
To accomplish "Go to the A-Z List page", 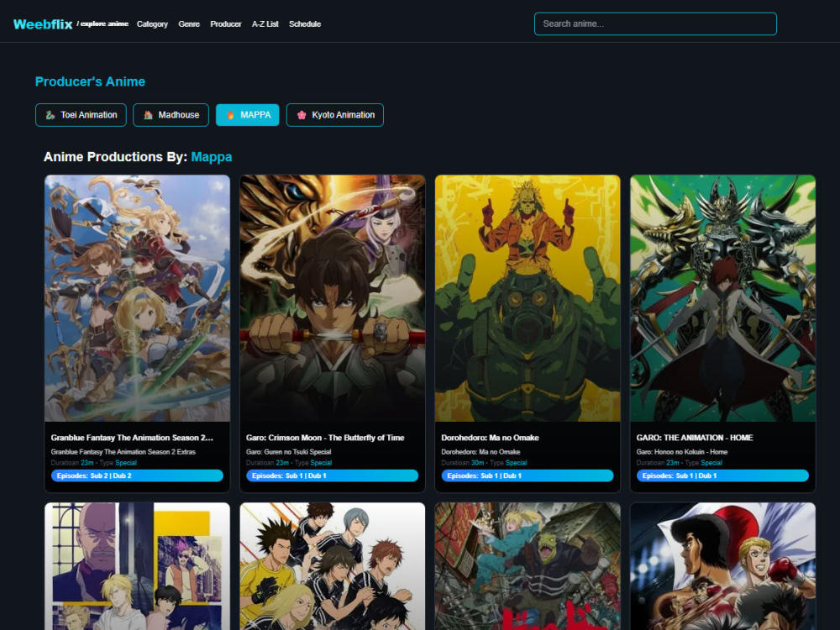I will pyautogui.click(x=265, y=24).
